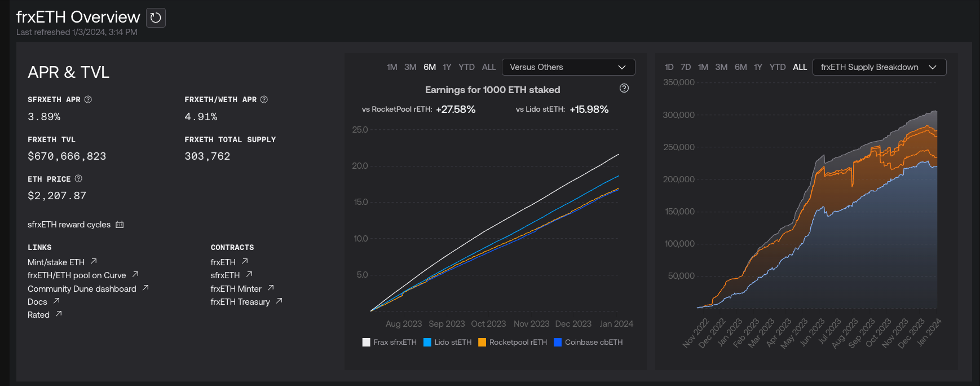This screenshot has width=980, height=386.
Task: Expand the frxETH Supply Breakdown dropdown
Action: (x=879, y=67)
